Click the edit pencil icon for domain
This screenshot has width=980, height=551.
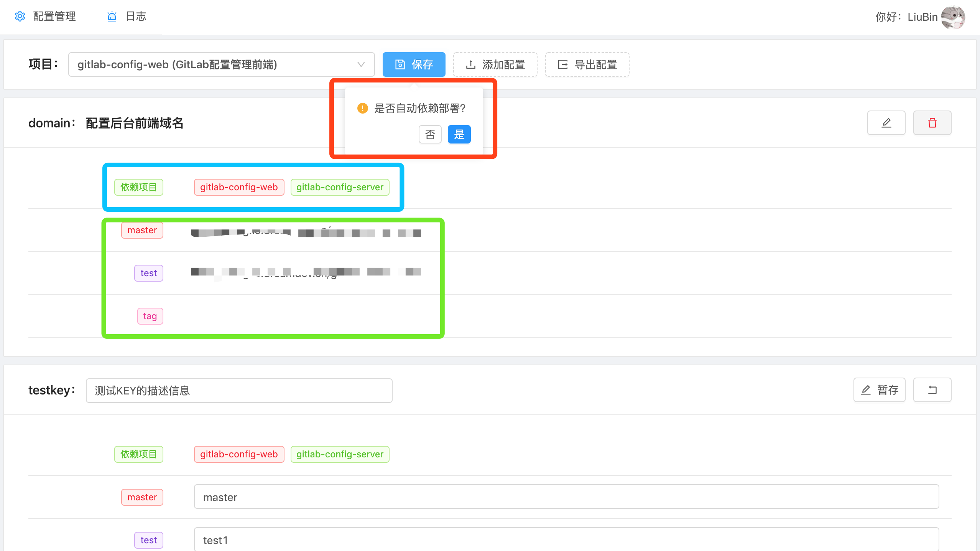pyautogui.click(x=886, y=123)
